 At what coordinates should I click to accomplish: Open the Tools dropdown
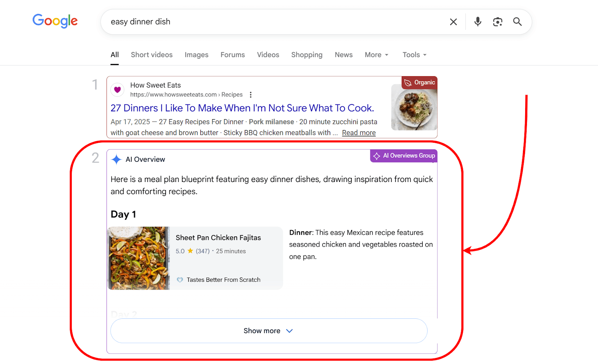[414, 55]
